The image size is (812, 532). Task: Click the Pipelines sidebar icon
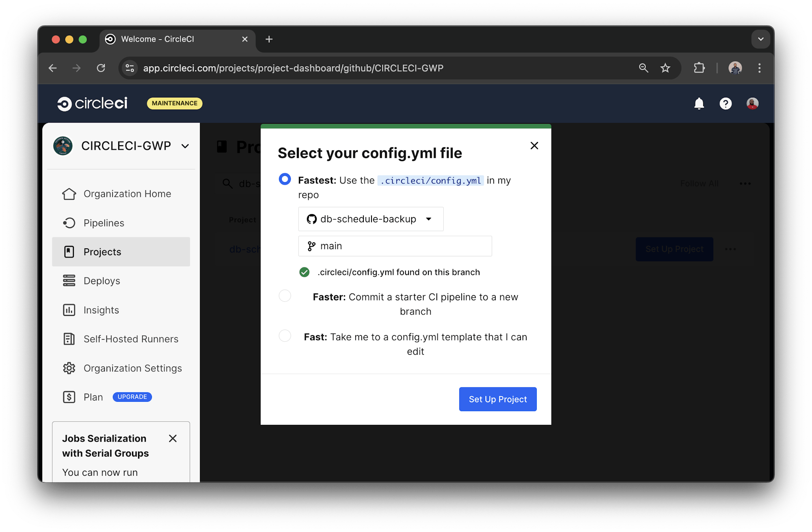pos(69,223)
